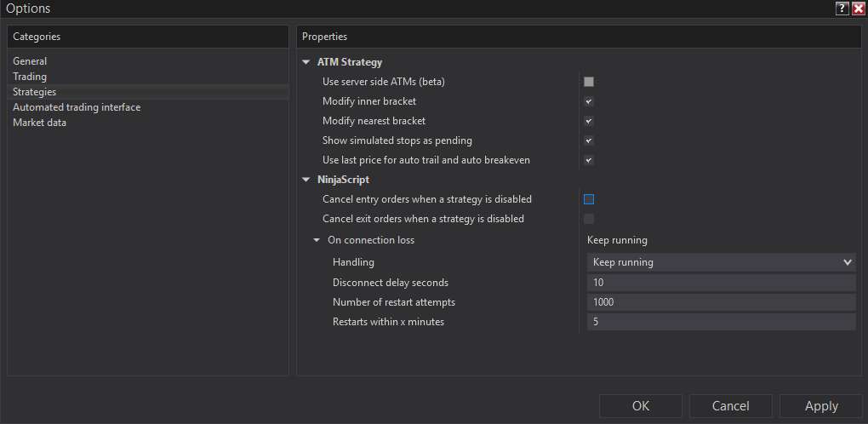Uncheck Show simulated stops as pending
Screen dimensions: 868x424
tap(589, 140)
